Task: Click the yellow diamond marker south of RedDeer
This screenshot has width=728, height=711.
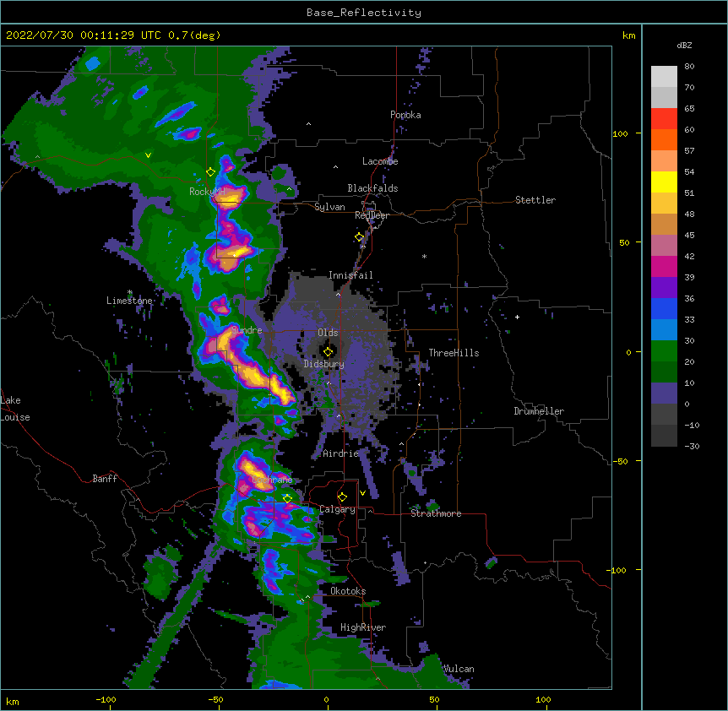Action: 359,237
